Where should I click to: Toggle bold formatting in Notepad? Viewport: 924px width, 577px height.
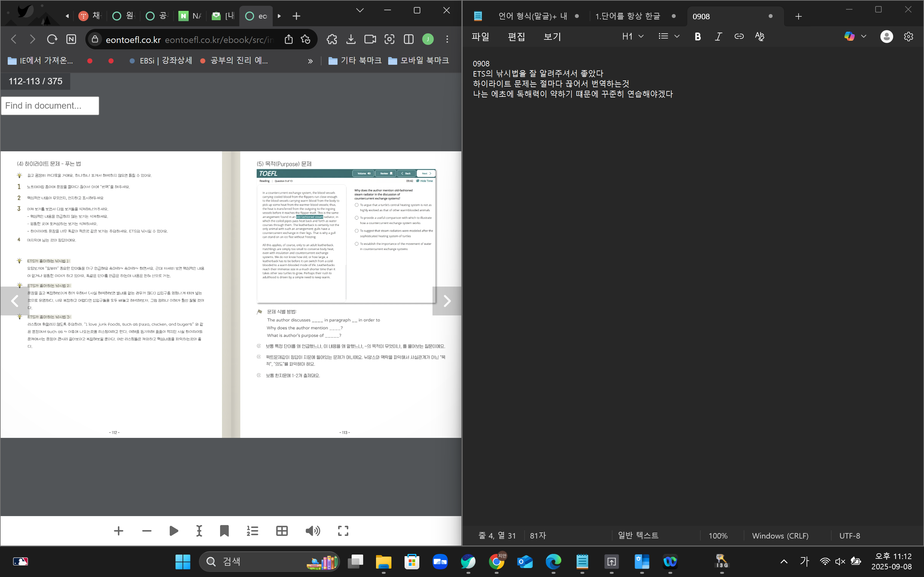[x=697, y=36]
